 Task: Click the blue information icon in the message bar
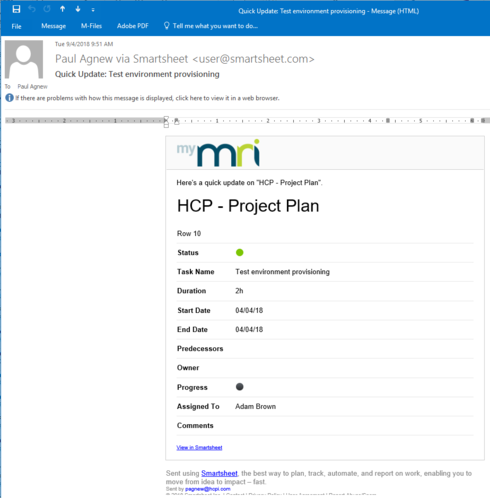[x=9, y=98]
